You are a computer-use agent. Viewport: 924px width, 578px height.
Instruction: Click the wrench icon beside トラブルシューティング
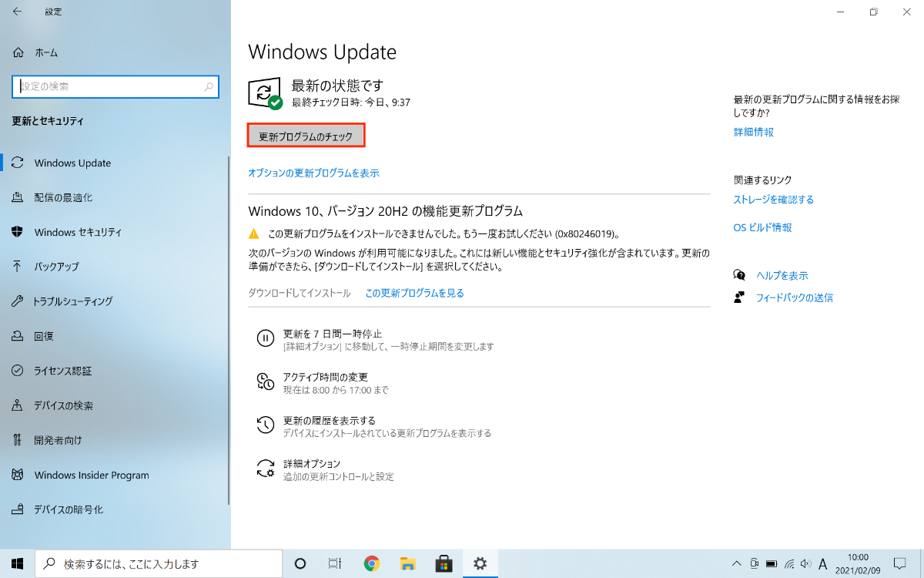pyautogui.click(x=18, y=301)
